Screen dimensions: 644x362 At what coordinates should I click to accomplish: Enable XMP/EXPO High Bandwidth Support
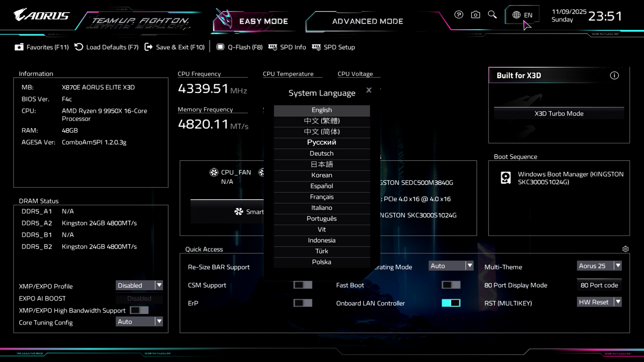(x=139, y=310)
